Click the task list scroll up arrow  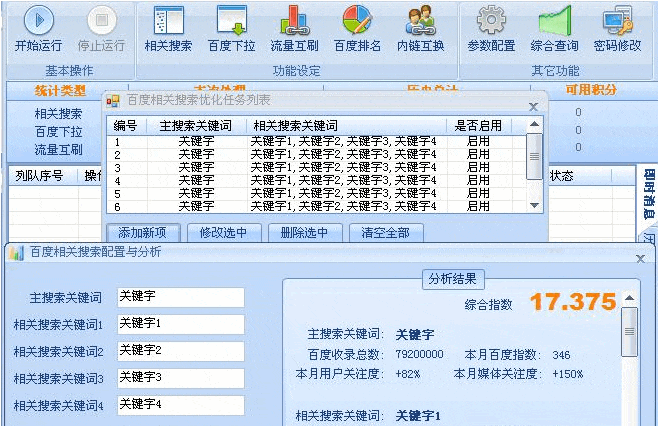click(534, 124)
